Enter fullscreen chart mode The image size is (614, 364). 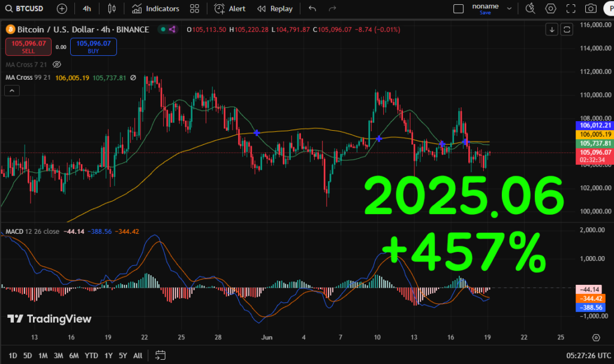pyautogui.click(x=571, y=8)
